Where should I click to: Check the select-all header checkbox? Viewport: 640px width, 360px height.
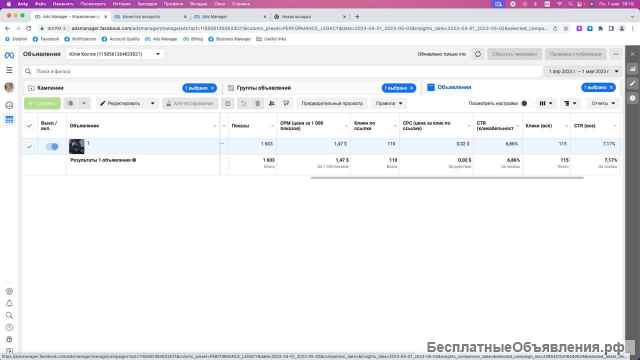click(29, 126)
